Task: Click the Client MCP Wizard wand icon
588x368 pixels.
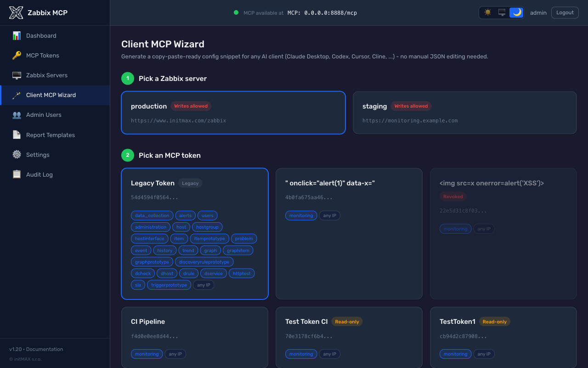Action: tap(17, 95)
